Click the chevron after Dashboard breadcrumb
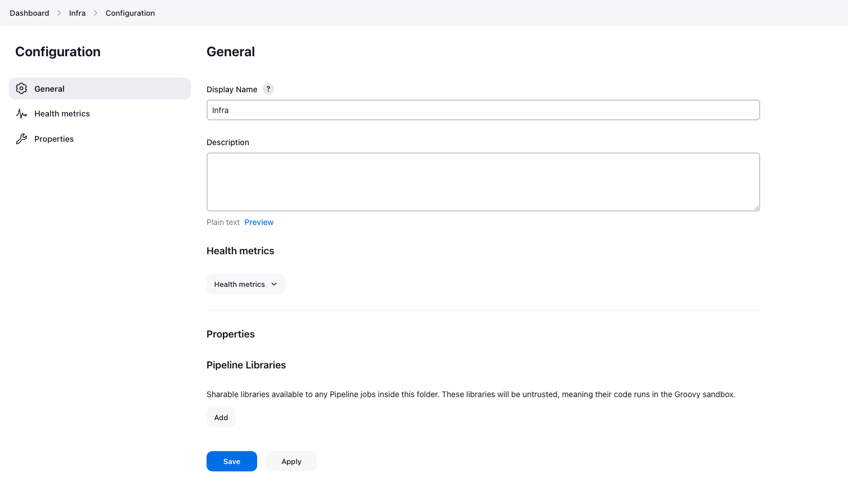The image size is (848, 504). pyautogui.click(x=59, y=13)
